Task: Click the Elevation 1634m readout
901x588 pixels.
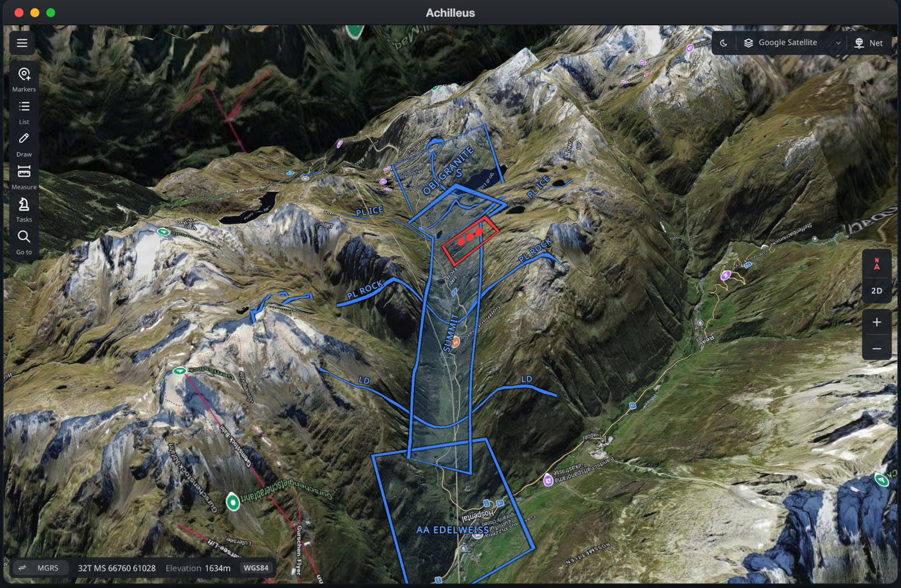Action: point(198,568)
